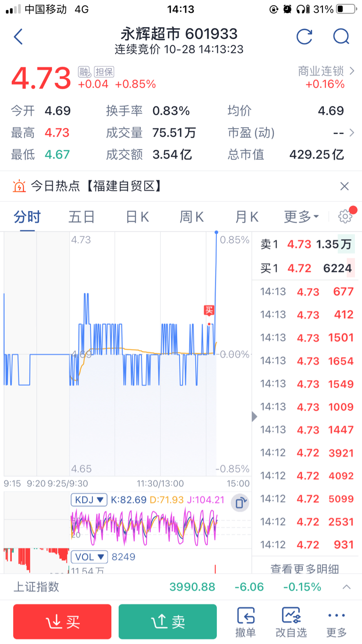Tap 总市值 429.25亿 value
Image resolution: width=362 pixels, height=644 pixels.
tap(316, 154)
